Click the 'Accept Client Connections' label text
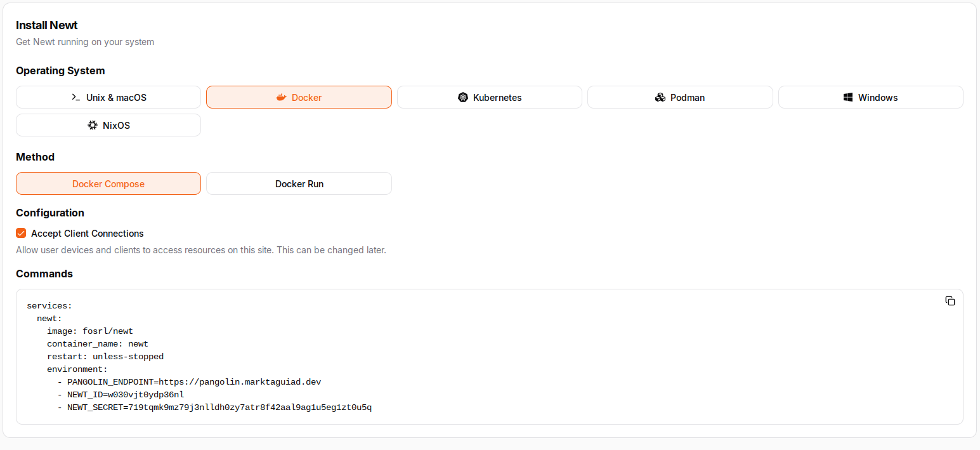Screen dimensions: 980x450 click(88, 234)
